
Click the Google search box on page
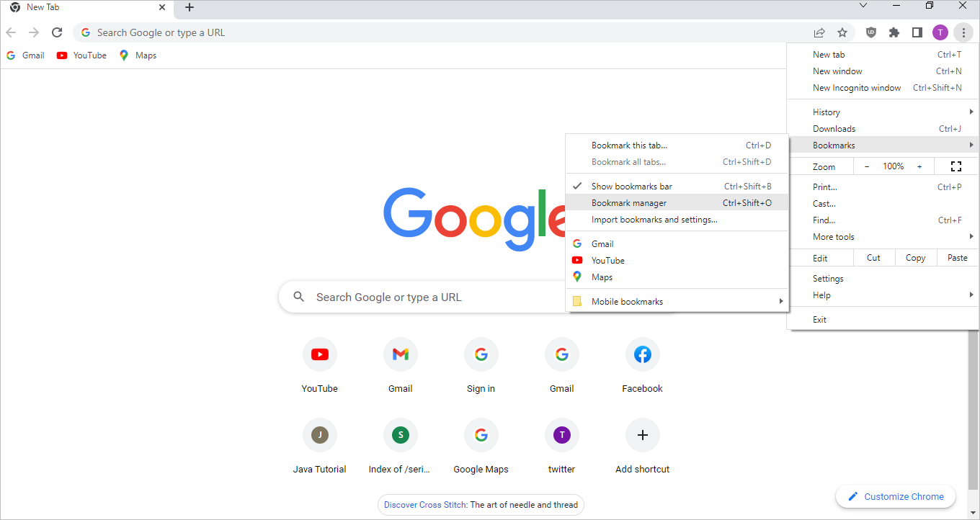[x=425, y=297]
